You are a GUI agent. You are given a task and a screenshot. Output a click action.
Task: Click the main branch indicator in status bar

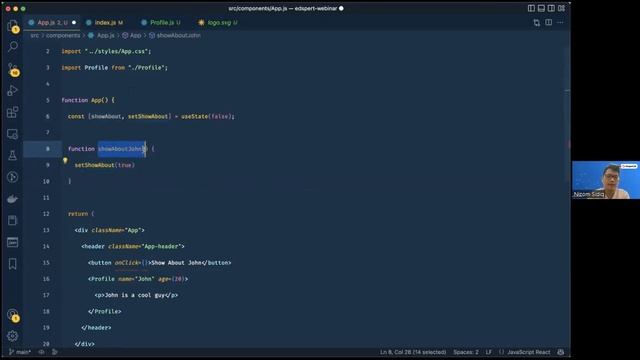20,352
